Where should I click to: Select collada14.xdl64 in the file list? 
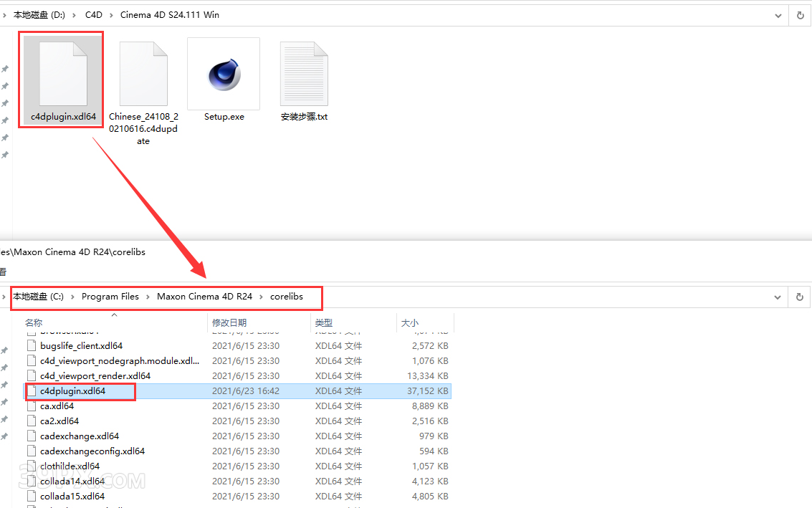tap(72, 481)
